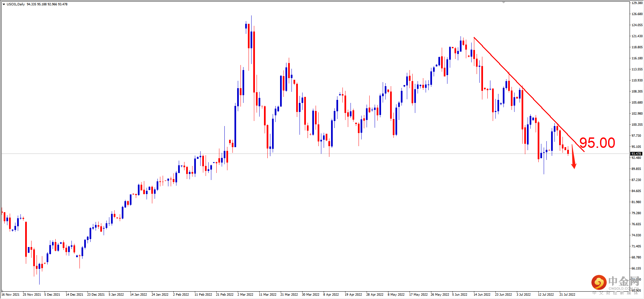Click the 105.680 price axis label
This screenshot has width=644, height=299.
point(637,103)
